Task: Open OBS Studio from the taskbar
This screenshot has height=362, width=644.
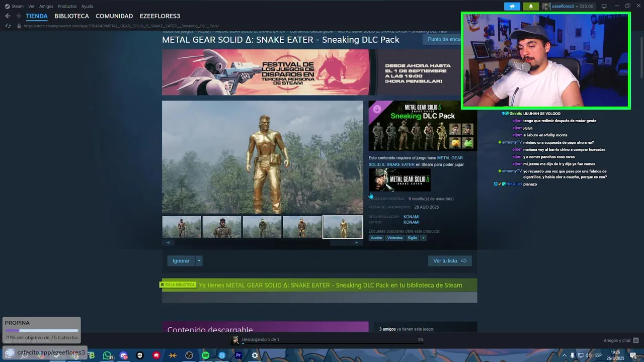Action: (x=189, y=355)
